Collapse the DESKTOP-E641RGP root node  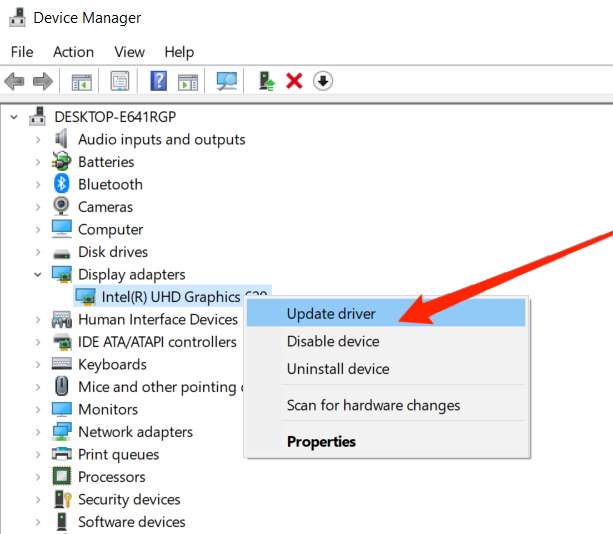point(14,117)
